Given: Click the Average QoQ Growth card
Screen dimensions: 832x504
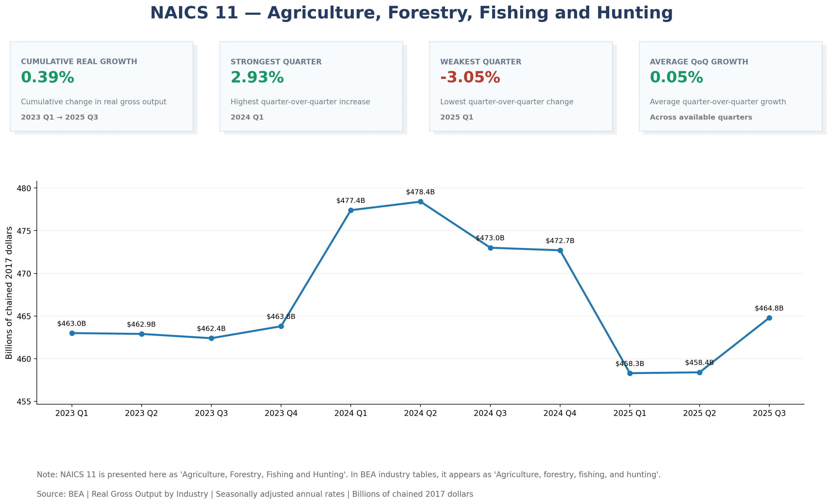Looking at the screenshot, I should click(730, 86).
